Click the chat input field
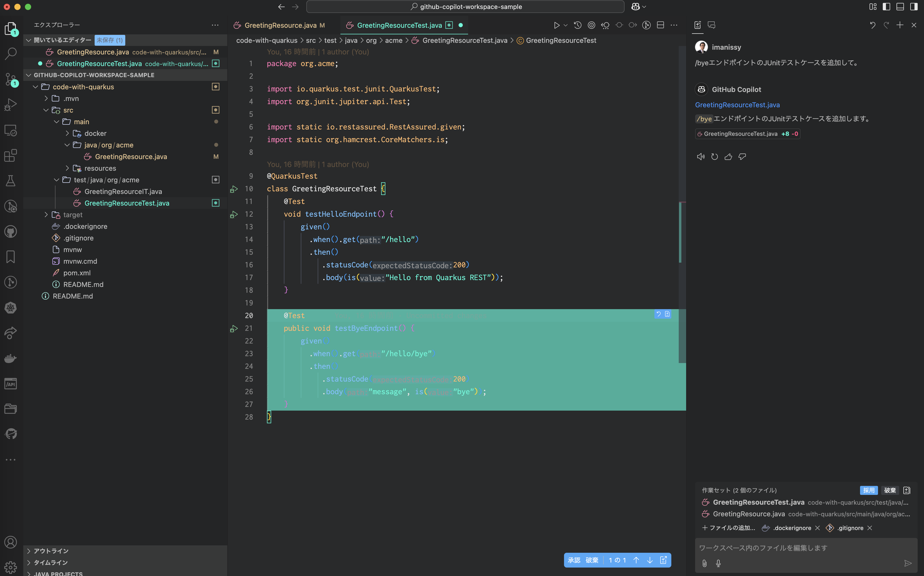Image resolution: width=924 pixels, height=576 pixels. click(800, 548)
